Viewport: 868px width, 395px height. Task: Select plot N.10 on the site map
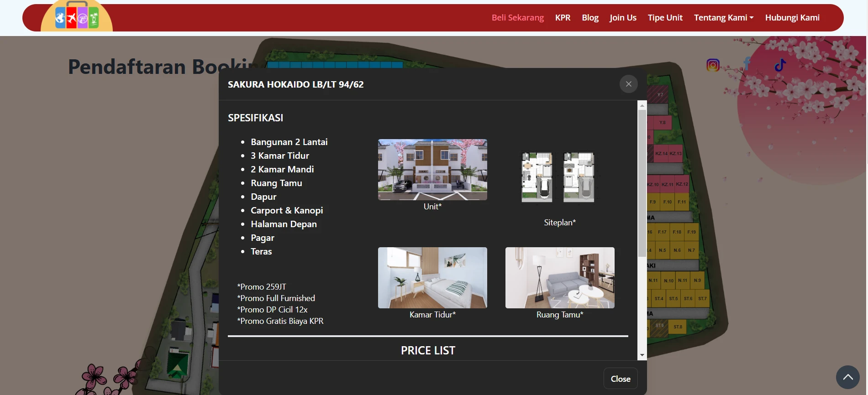669,281
